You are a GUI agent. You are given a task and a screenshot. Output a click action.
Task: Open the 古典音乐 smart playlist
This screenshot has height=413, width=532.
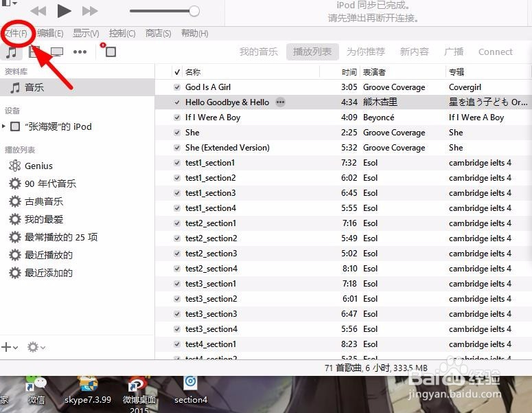[36, 201]
